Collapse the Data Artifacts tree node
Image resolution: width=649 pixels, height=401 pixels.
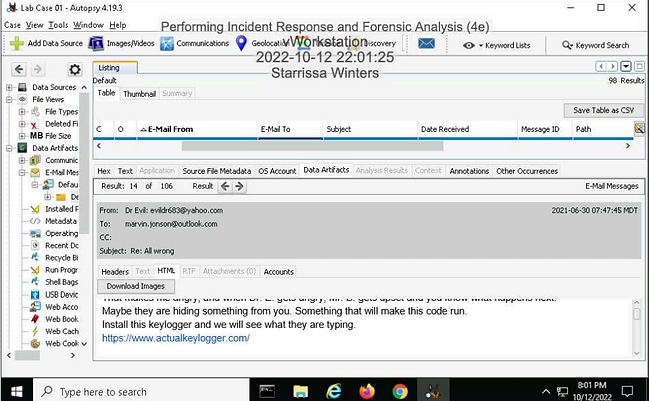[9, 148]
